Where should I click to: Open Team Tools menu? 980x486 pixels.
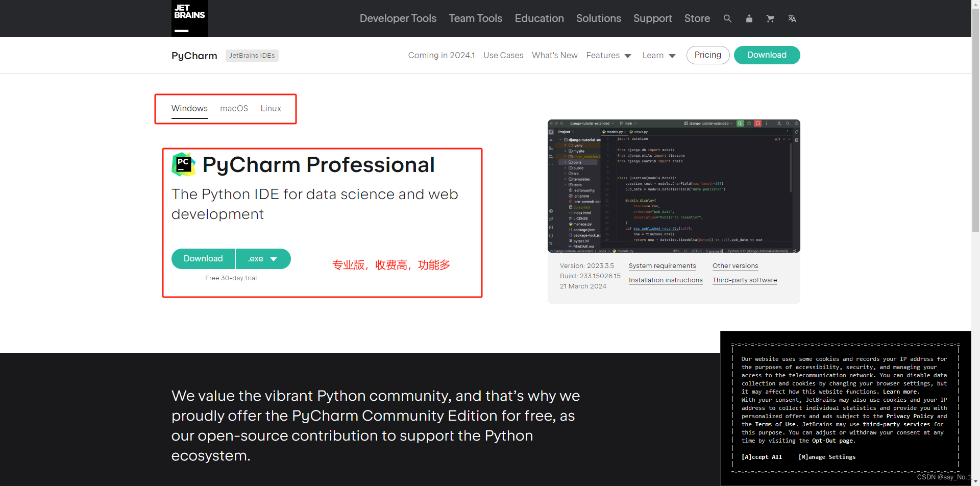point(475,18)
